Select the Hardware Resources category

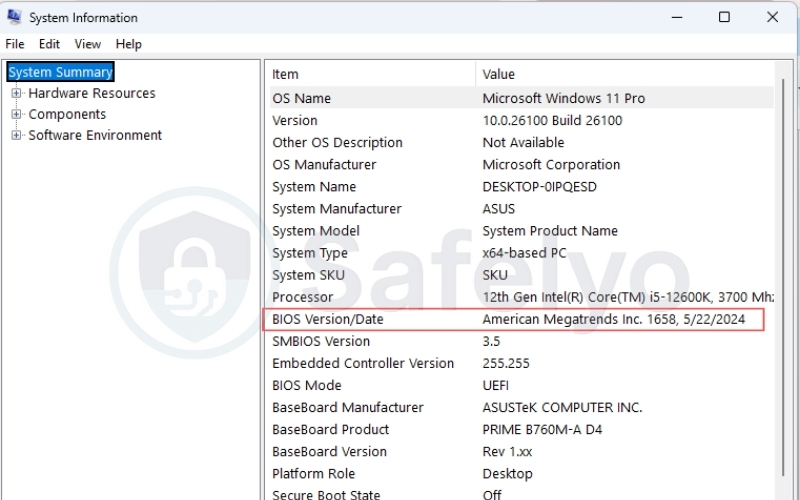[x=91, y=93]
